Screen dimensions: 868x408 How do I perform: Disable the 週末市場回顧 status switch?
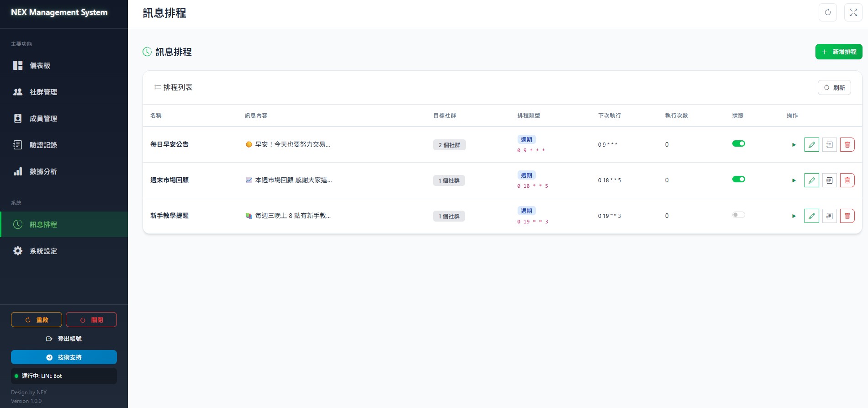pos(738,179)
